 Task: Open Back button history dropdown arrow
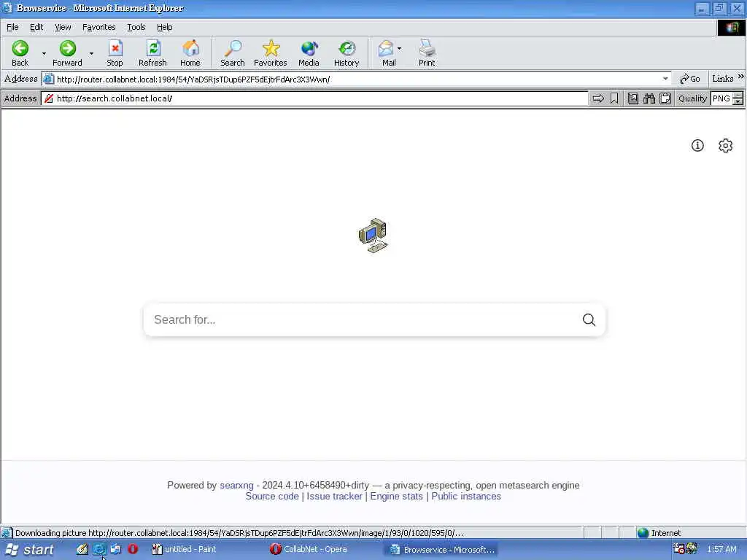(x=44, y=53)
